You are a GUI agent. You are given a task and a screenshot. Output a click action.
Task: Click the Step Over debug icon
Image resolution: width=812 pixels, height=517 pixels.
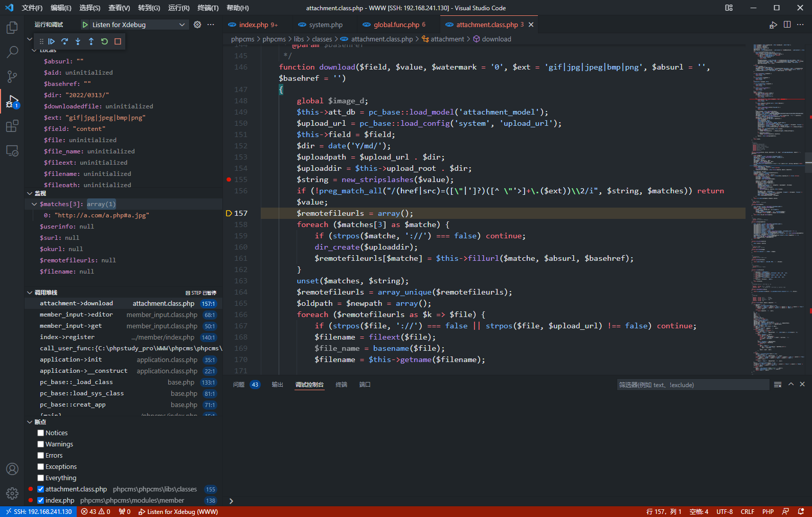64,41
